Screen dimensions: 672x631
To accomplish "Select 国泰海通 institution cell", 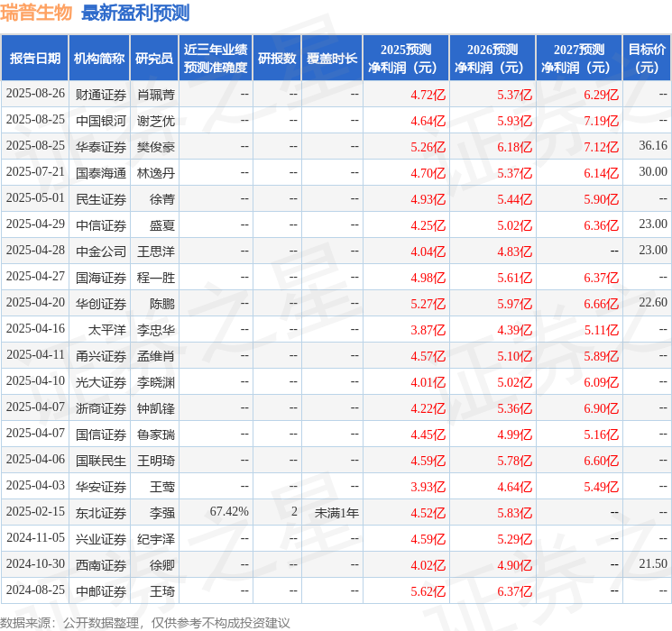I will click(101, 173).
